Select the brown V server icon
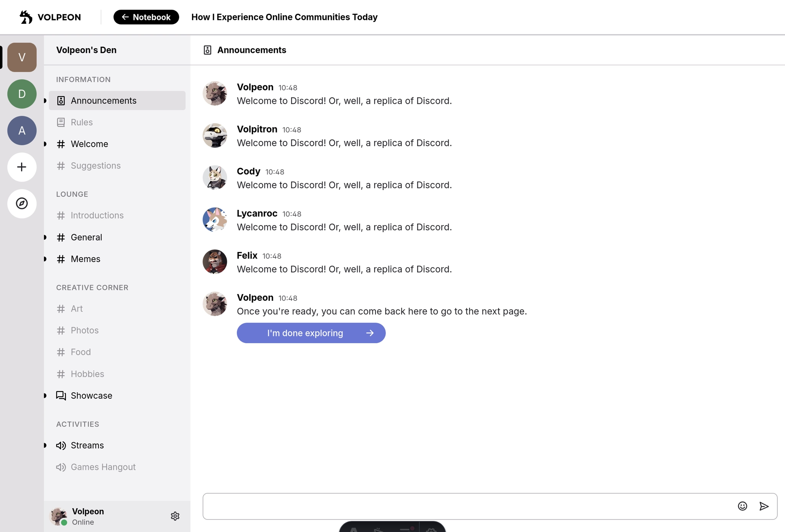The width and height of the screenshot is (785, 532). click(x=22, y=57)
